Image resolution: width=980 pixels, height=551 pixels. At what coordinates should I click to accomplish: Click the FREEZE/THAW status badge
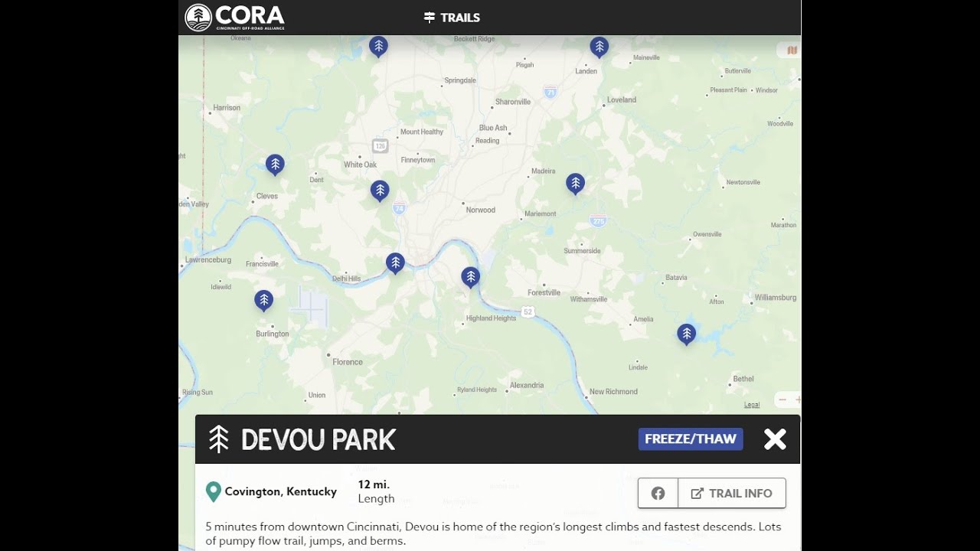coord(691,439)
